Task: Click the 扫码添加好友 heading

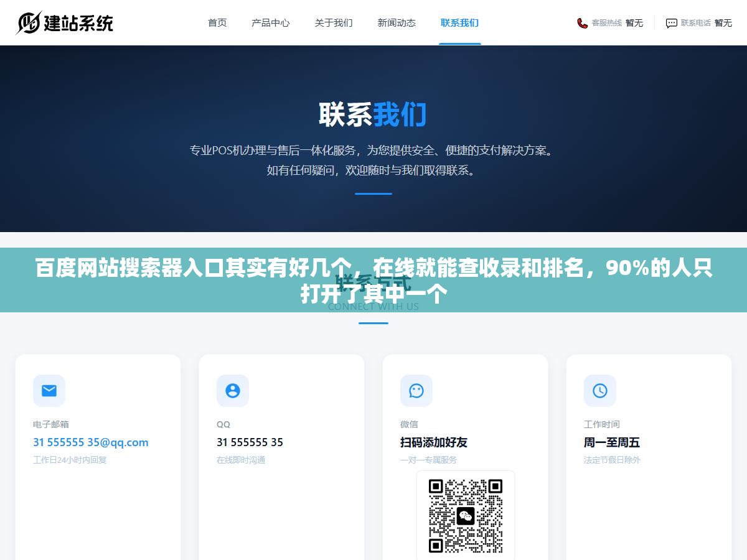Action: 434,442
